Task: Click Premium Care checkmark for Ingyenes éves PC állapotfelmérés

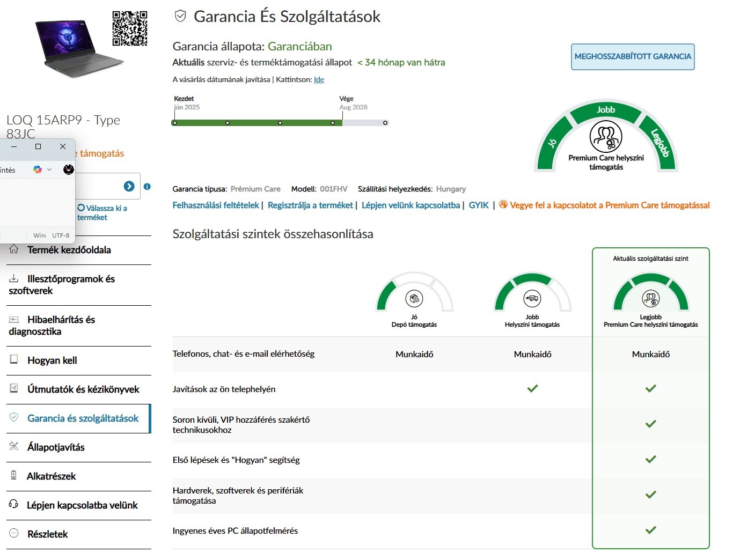Action: (x=650, y=530)
